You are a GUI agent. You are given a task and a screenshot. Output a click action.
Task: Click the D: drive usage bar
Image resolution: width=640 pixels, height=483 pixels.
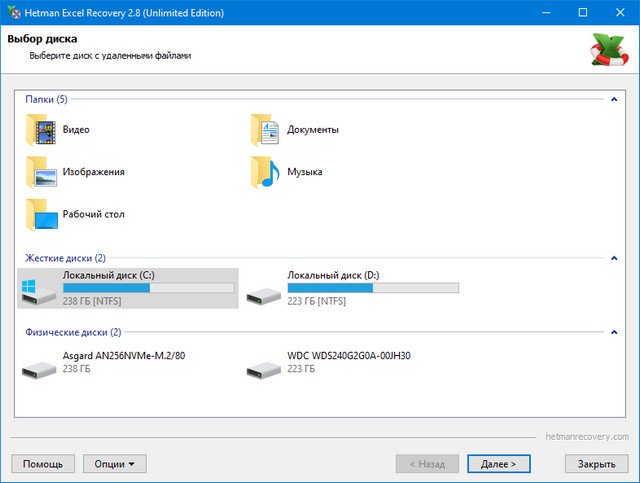point(373,288)
